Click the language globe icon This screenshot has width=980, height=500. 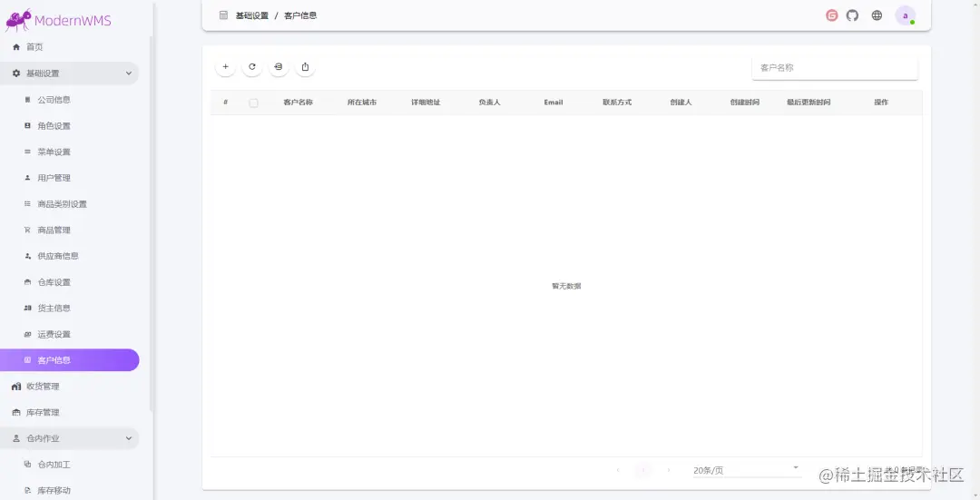(x=877, y=15)
